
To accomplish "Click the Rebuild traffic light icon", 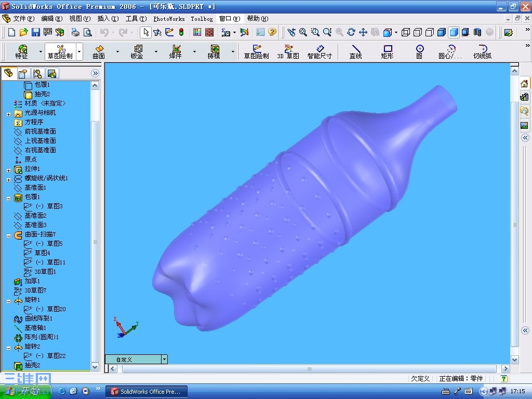I will pos(181,32).
